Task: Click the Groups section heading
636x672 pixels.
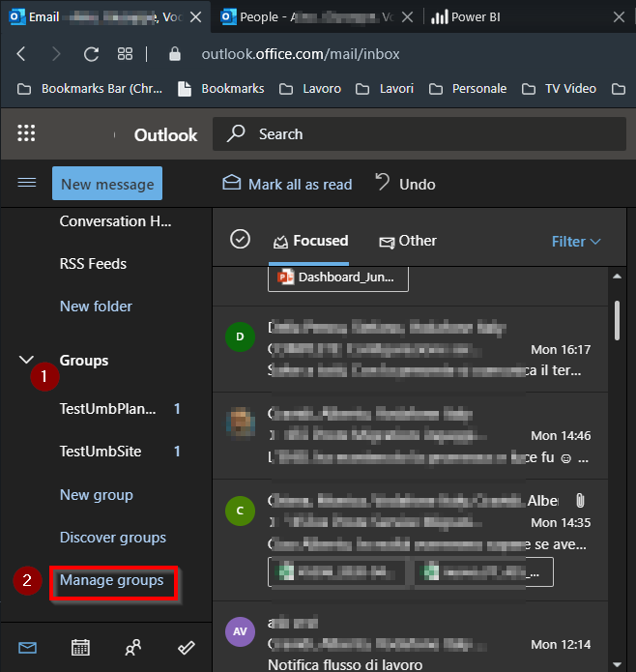Action: pos(84,361)
